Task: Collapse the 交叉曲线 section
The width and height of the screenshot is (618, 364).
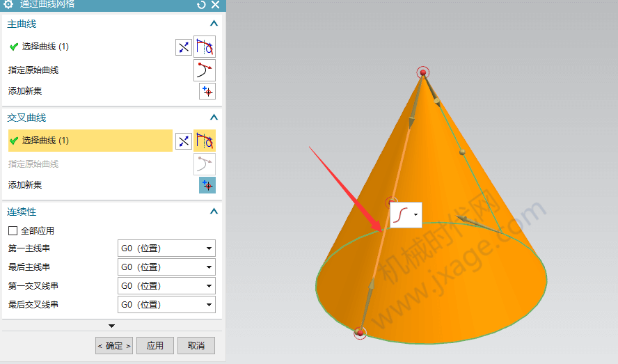Action: 214,118
